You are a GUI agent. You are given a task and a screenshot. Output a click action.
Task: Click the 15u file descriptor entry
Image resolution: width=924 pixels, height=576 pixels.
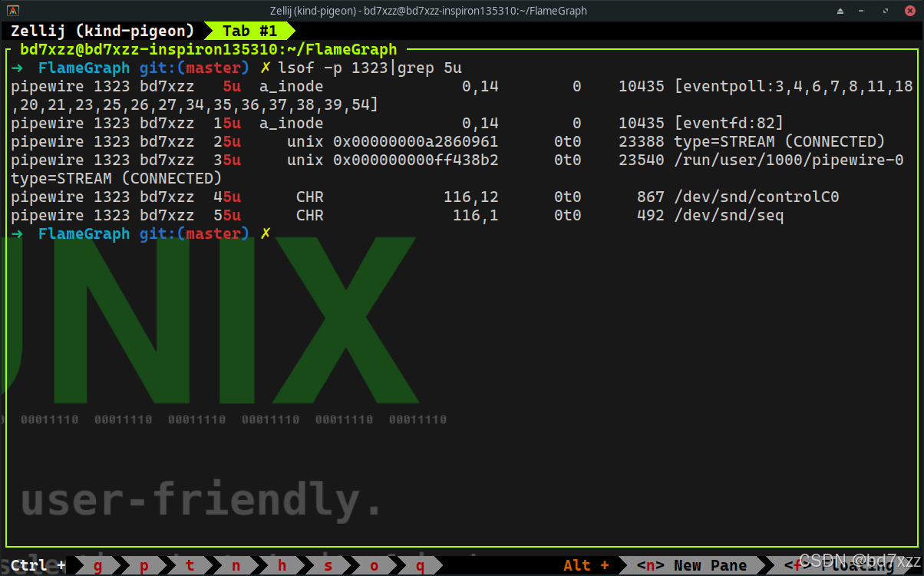tap(227, 124)
